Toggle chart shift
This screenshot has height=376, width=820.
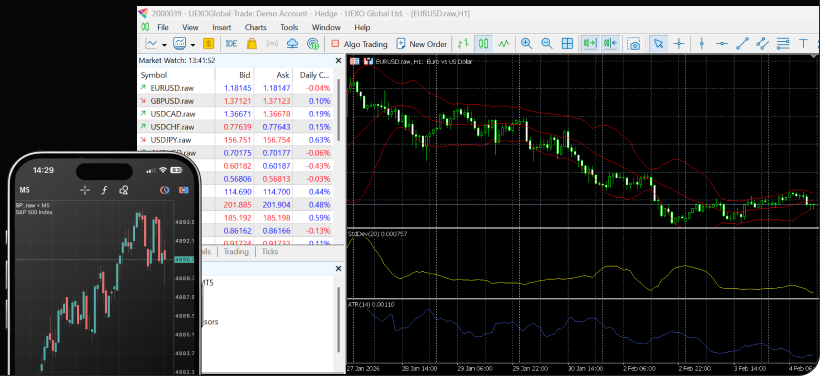[x=611, y=44]
